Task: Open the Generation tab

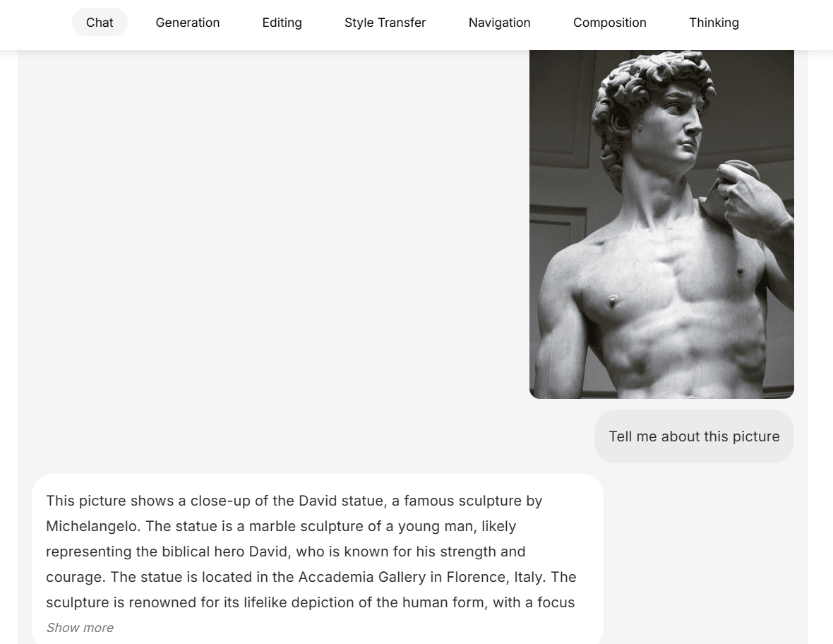Action: click(x=188, y=23)
